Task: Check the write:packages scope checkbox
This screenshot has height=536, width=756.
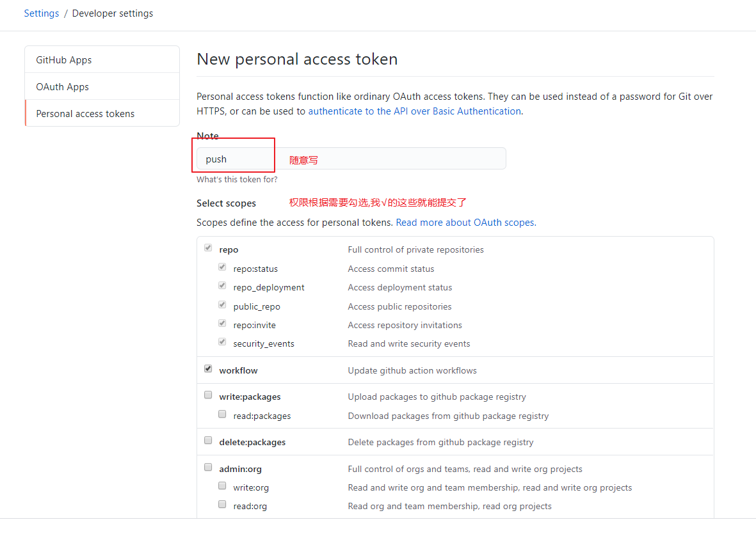Action: pyautogui.click(x=208, y=395)
